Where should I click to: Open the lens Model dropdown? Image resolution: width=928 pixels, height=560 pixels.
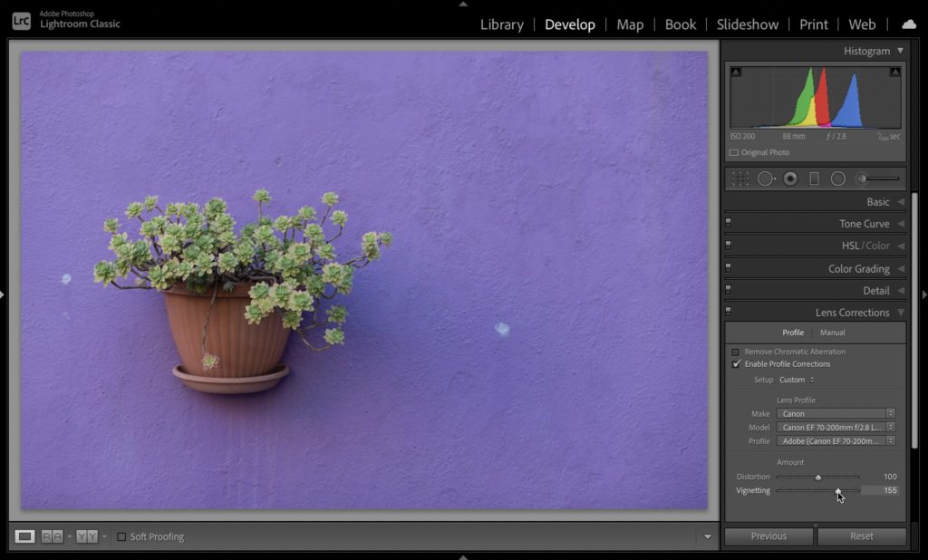coord(836,428)
